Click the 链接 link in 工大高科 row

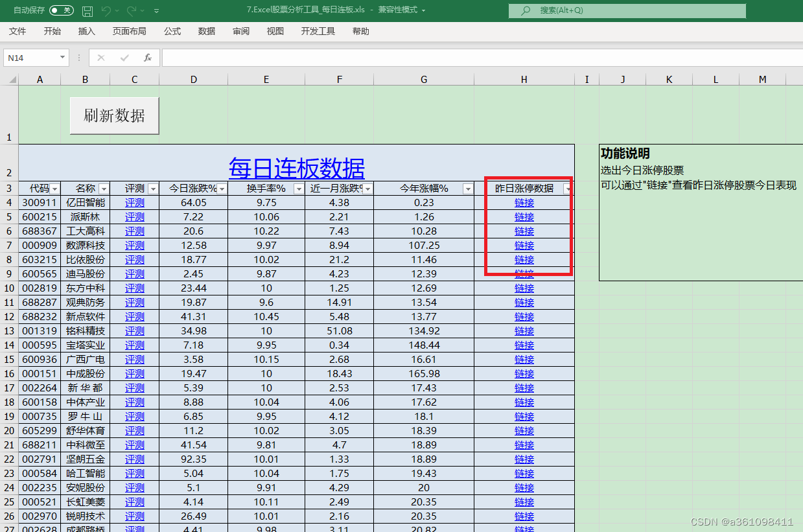coord(524,231)
